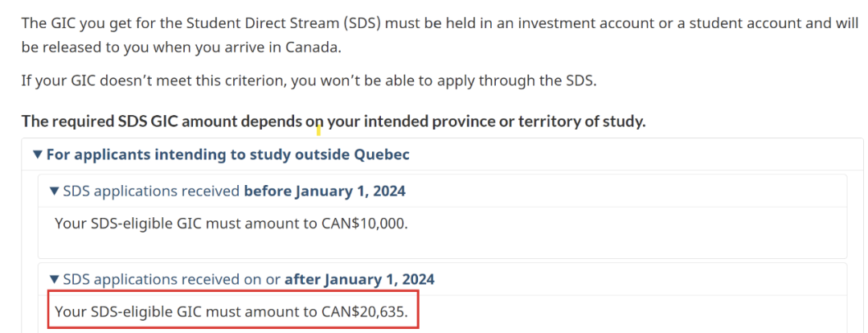Click 'SDS applications received' text in the before-2024 row

click(152, 191)
